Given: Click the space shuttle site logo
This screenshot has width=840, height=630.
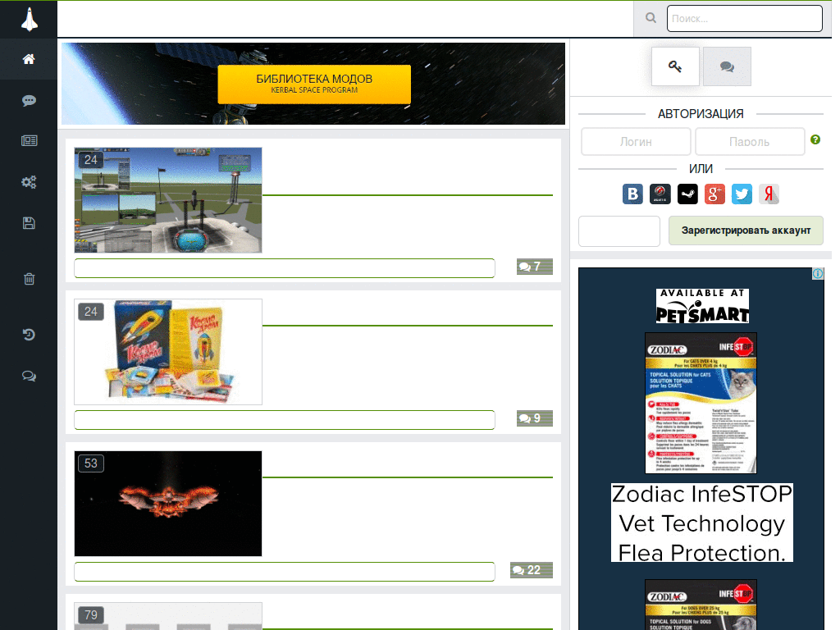Looking at the screenshot, I should [x=29, y=20].
